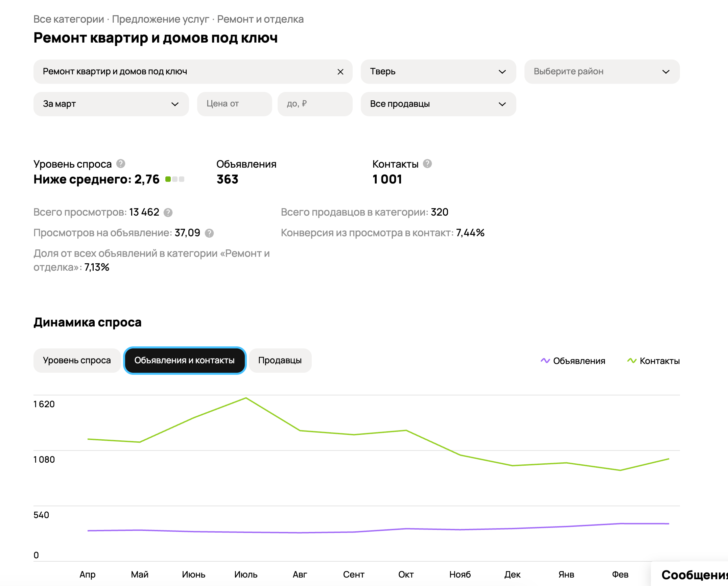Click the demand level indicator dots
This screenshot has width=728, height=586.
174,179
